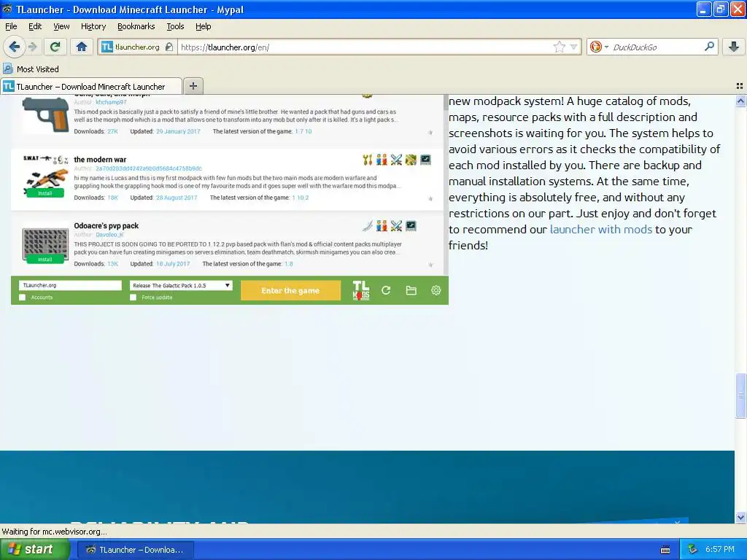Favorite the modern war with its star

430,198
